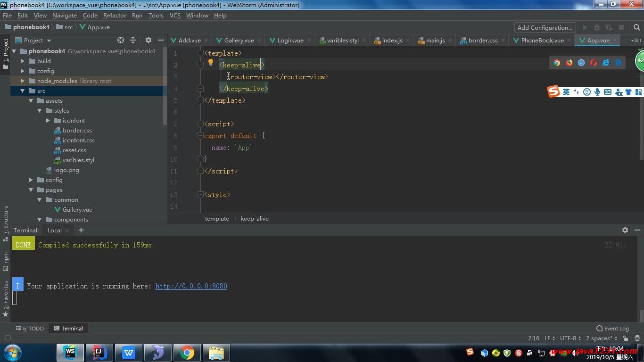The width and height of the screenshot is (644, 362).
Task: Collapse the src folder
Action: point(22,90)
